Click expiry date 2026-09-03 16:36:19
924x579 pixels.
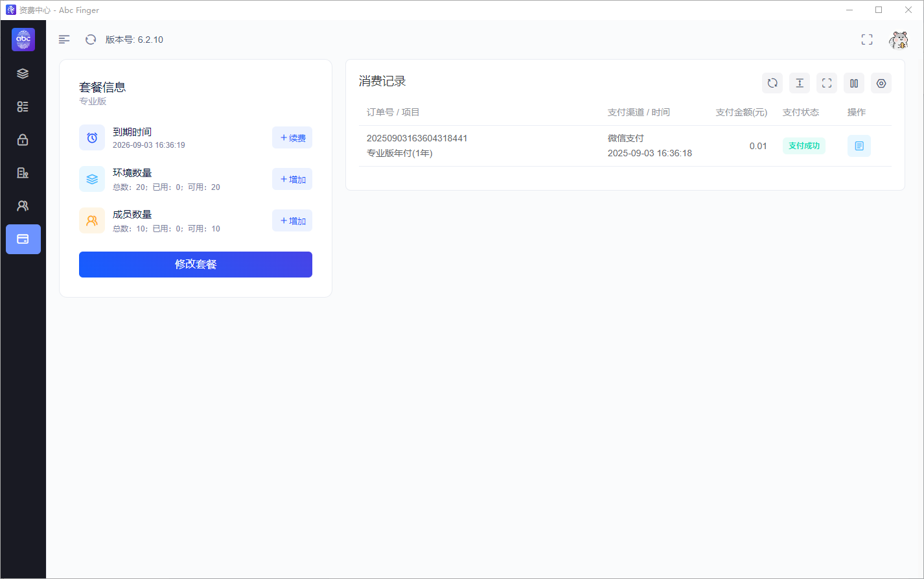coord(149,145)
